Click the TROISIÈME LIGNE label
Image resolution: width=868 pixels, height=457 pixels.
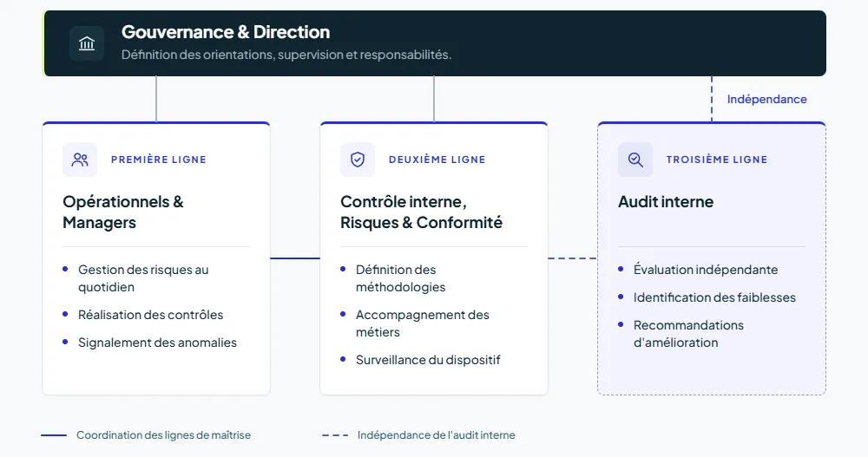[x=717, y=160]
